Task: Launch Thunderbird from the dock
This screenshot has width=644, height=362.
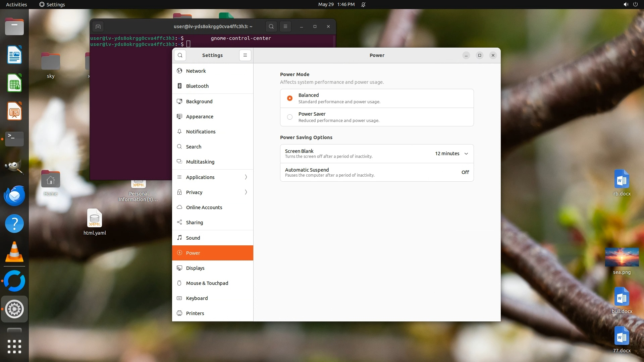Action: click(x=14, y=195)
